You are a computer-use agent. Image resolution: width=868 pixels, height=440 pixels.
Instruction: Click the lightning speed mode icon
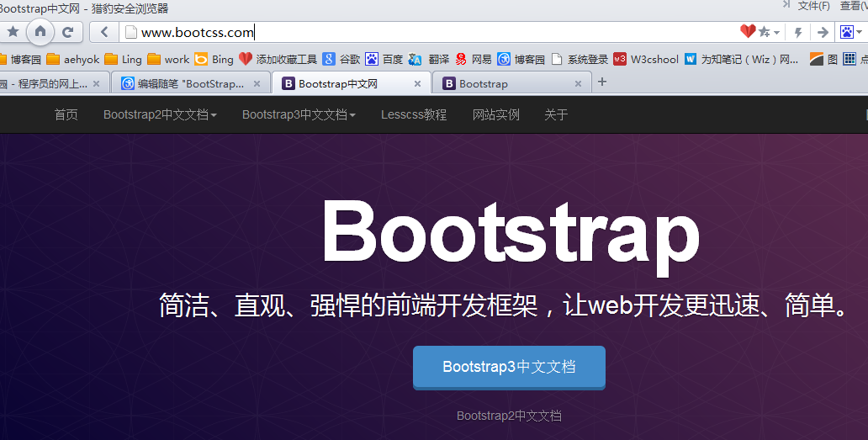pyautogui.click(x=798, y=33)
